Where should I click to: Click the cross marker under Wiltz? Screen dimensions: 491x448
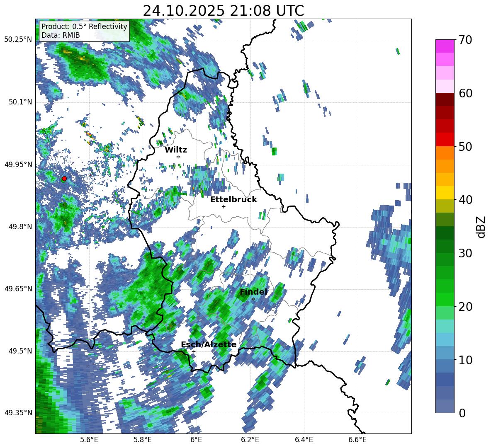click(178, 157)
